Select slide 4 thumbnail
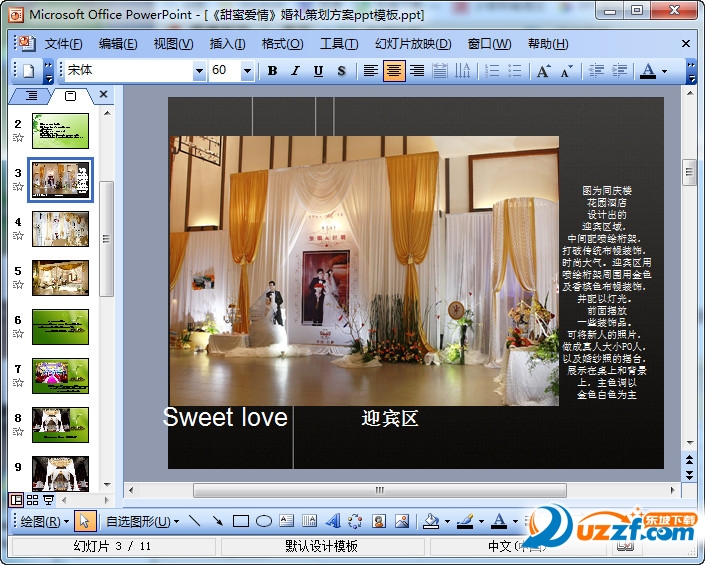 pyautogui.click(x=60, y=229)
